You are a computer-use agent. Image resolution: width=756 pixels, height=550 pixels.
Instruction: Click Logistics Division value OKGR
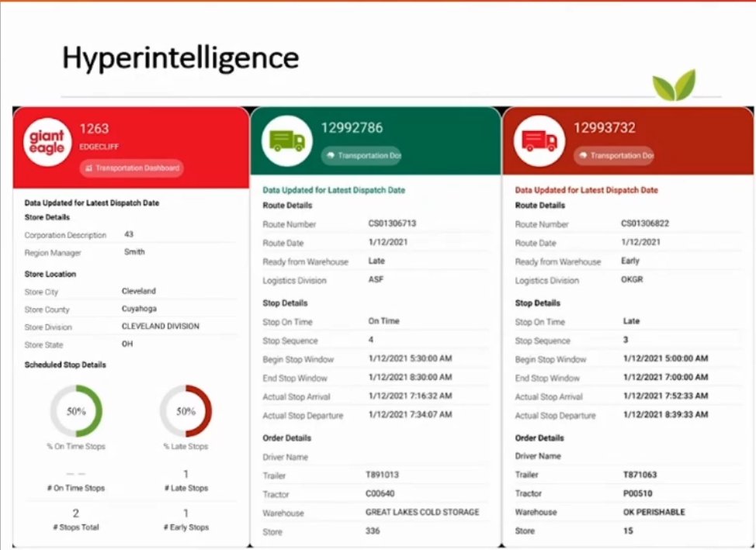click(x=632, y=279)
